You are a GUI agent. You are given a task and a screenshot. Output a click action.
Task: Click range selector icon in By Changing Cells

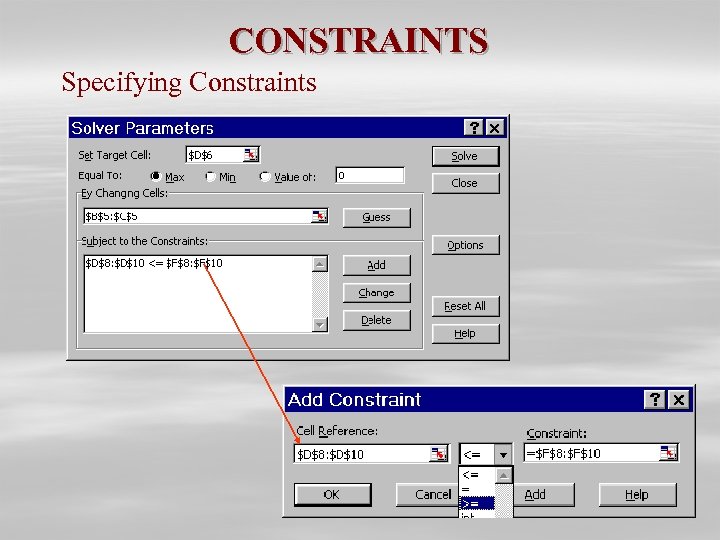(x=320, y=216)
